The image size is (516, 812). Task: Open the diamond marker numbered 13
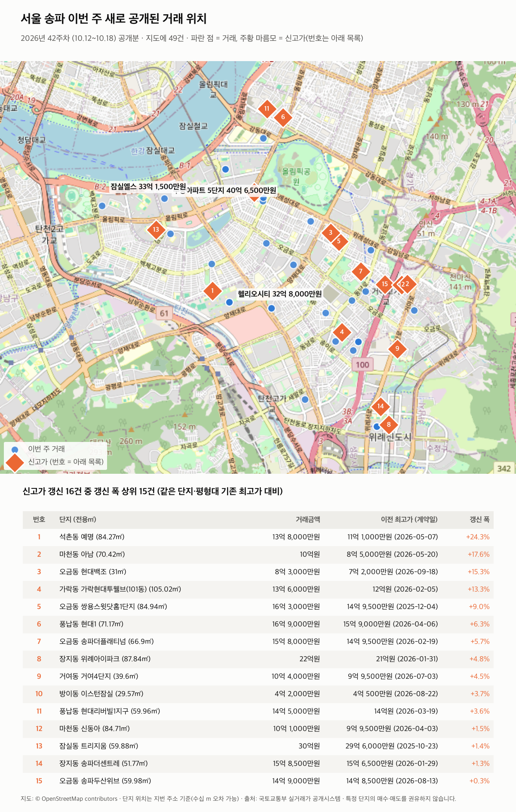[x=156, y=229]
